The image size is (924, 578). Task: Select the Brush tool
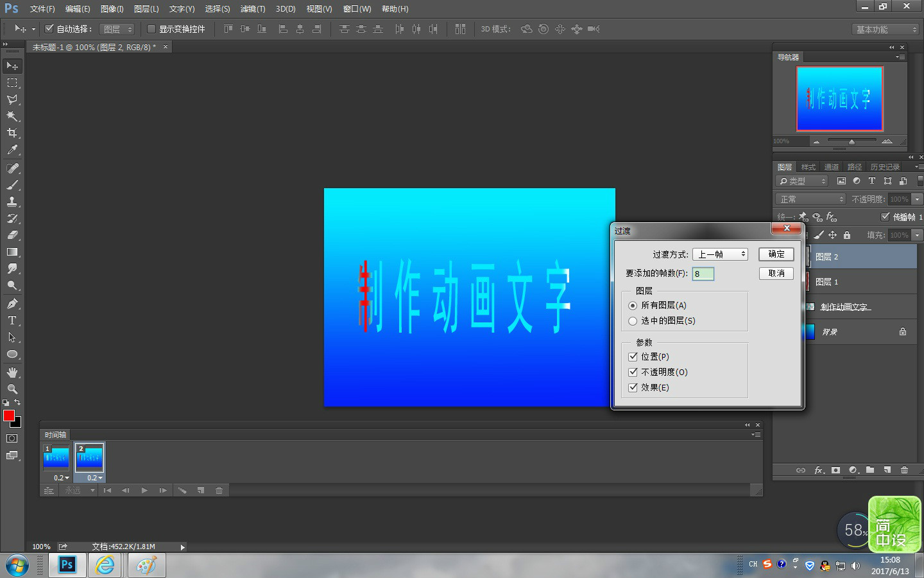[12, 185]
